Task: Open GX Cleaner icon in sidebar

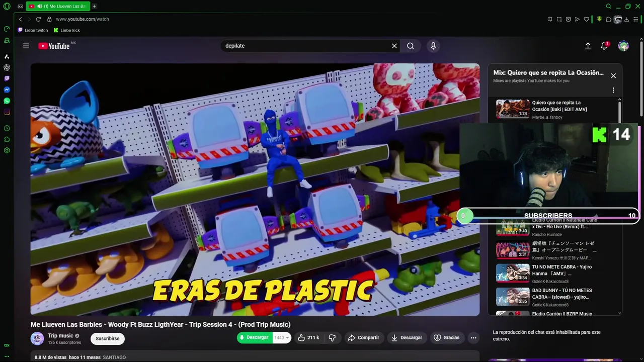Action: [7, 40]
